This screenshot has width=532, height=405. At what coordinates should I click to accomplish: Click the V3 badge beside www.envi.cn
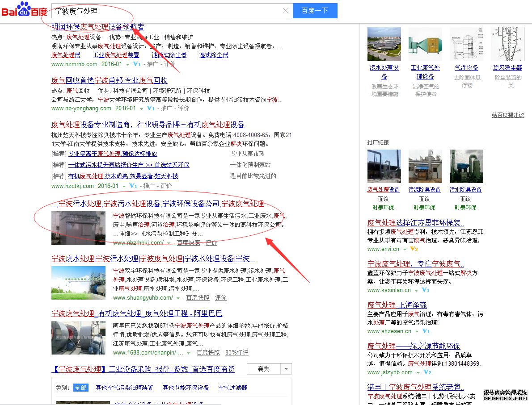(414, 249)
